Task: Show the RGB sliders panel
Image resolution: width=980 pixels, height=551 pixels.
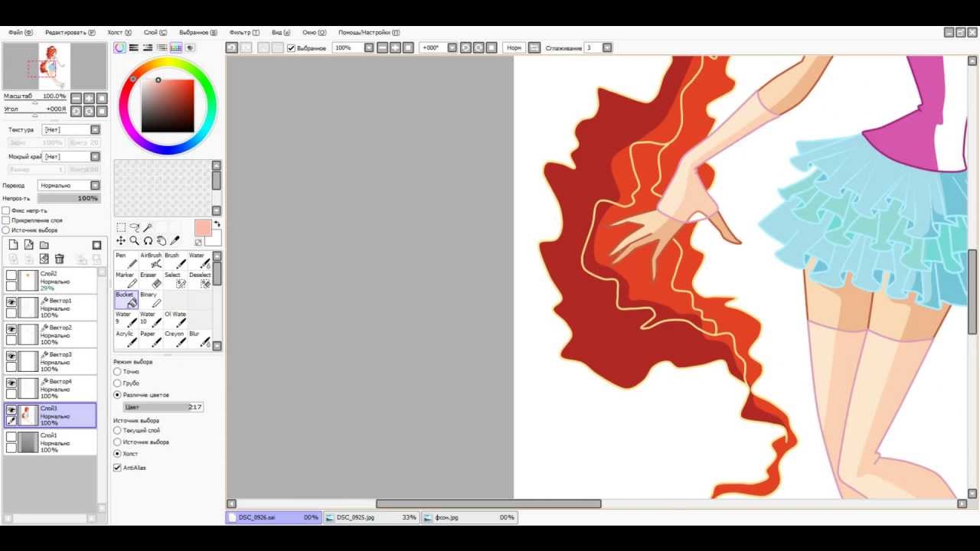Action: coord(134,47)
